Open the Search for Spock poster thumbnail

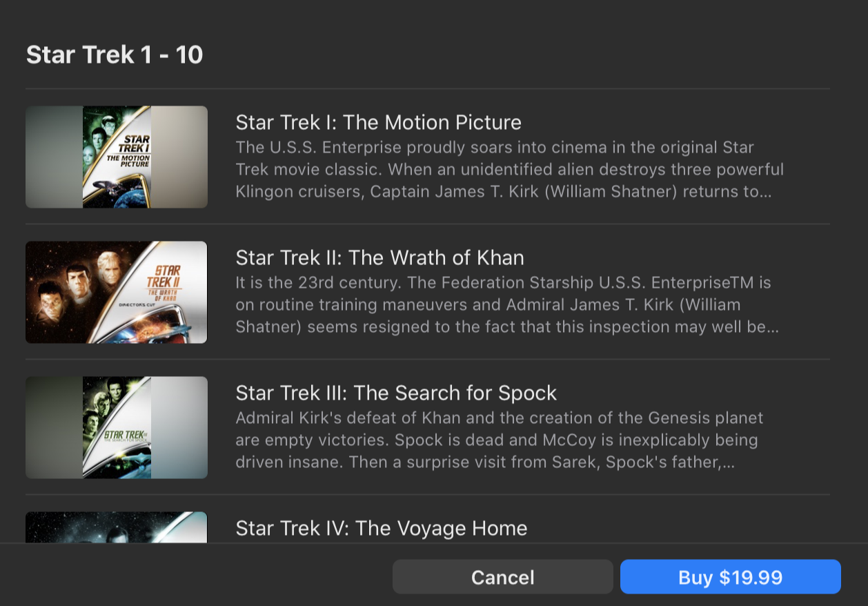117,427
